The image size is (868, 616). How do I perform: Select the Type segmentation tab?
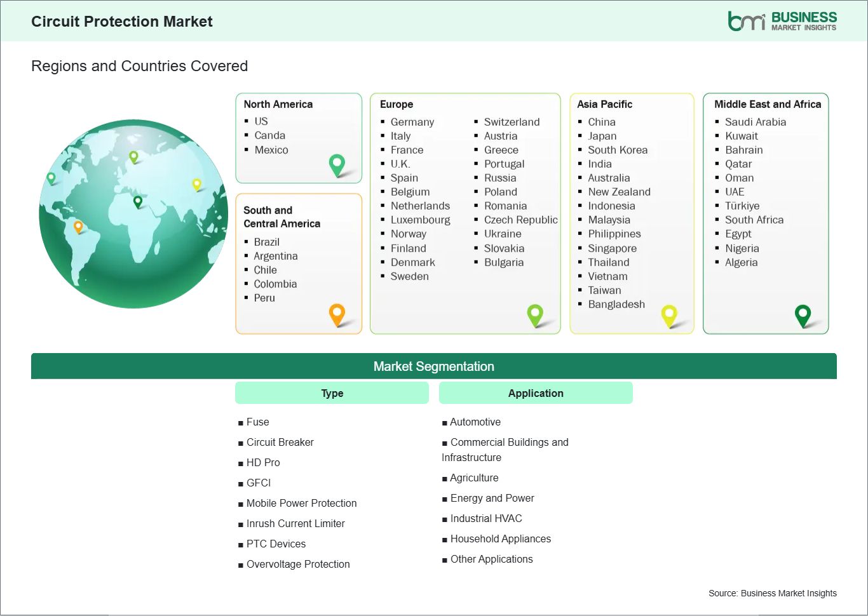click(x=332, y=393)
